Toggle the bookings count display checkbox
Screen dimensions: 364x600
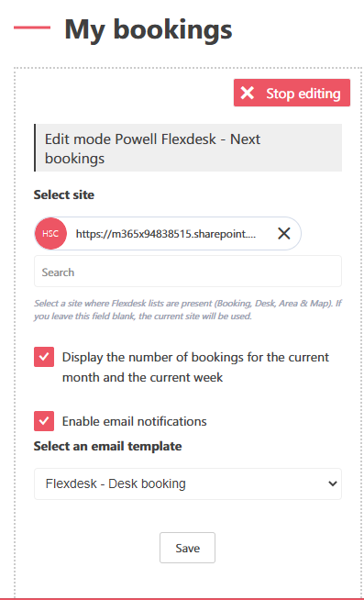[x=44, y=357]
